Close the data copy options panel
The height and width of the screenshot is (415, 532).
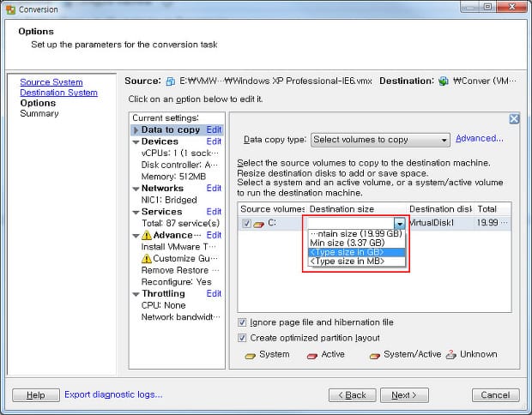coord(514,118)
